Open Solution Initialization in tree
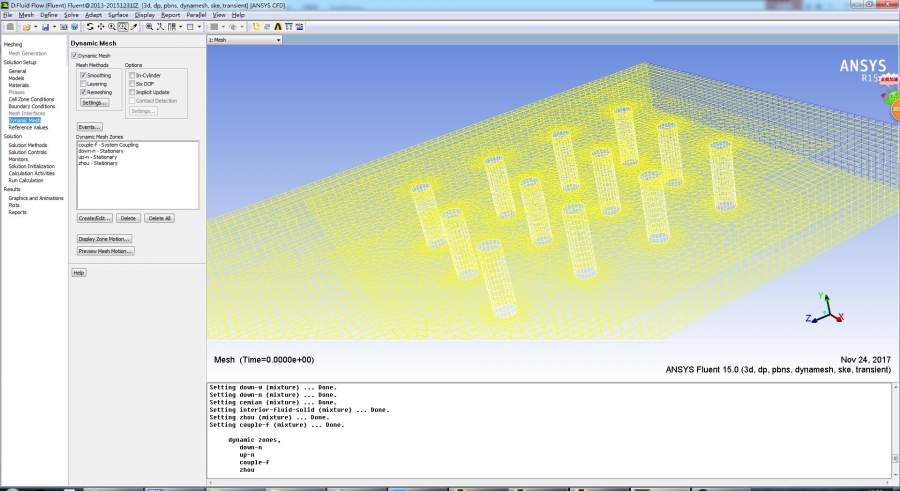 click(x=32, y=166)
